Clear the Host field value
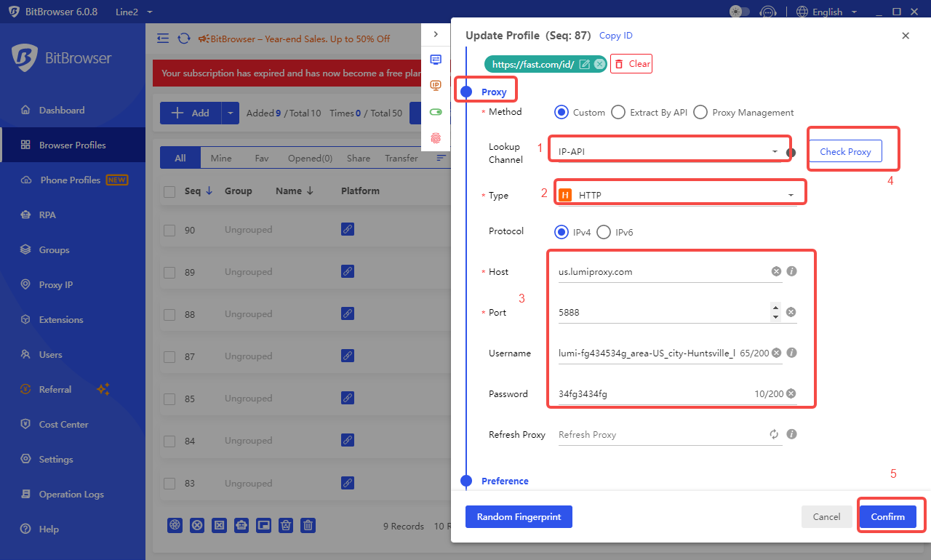The image size is (931, 560). (776, 271)
